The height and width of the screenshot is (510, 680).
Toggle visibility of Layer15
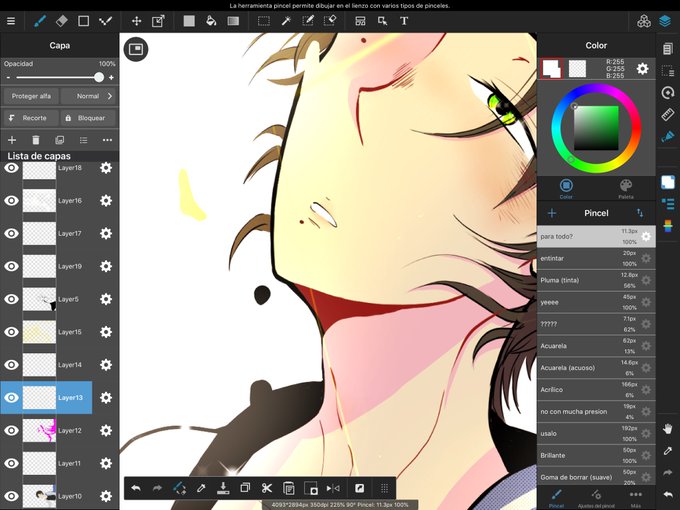[x=12, y=332]
